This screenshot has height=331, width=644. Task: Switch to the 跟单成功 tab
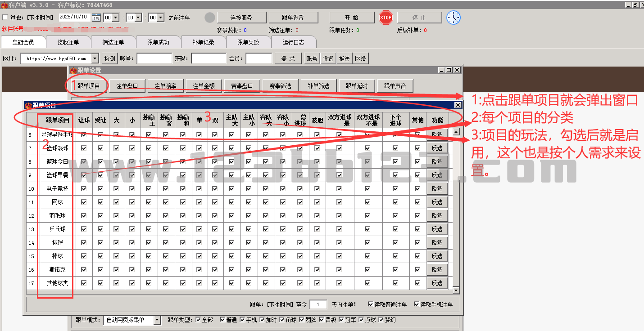tap(158, 42)
